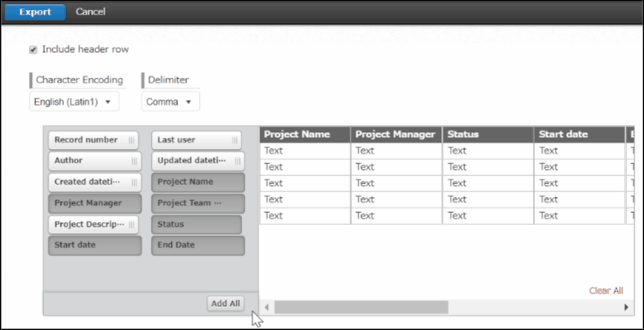The width and height of the screenshot is (644, 330).
Task: Click the grip icon on Last user field
Action: click(235, 140)
